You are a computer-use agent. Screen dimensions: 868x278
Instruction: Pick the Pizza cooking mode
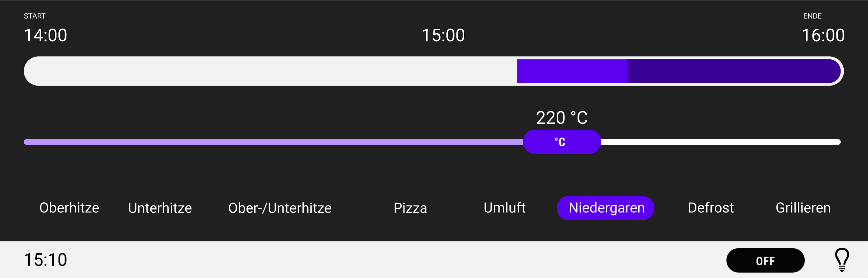tap(410, 208)
